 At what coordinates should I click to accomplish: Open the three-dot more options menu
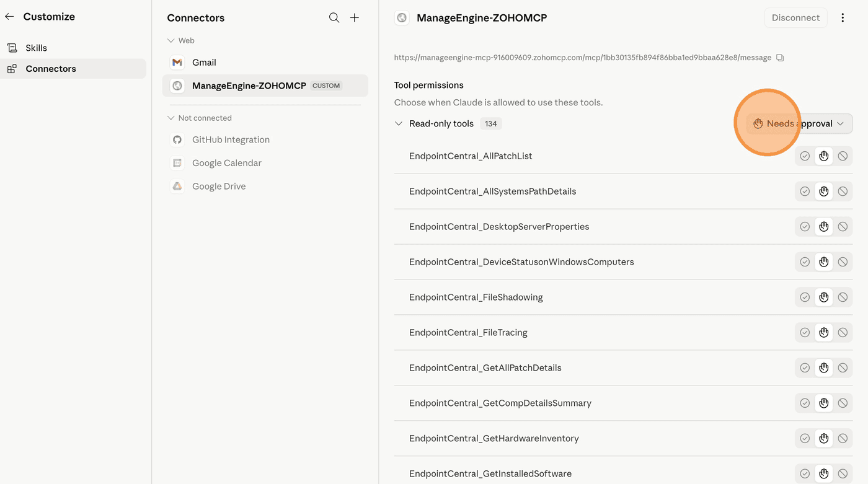[843, 18]
